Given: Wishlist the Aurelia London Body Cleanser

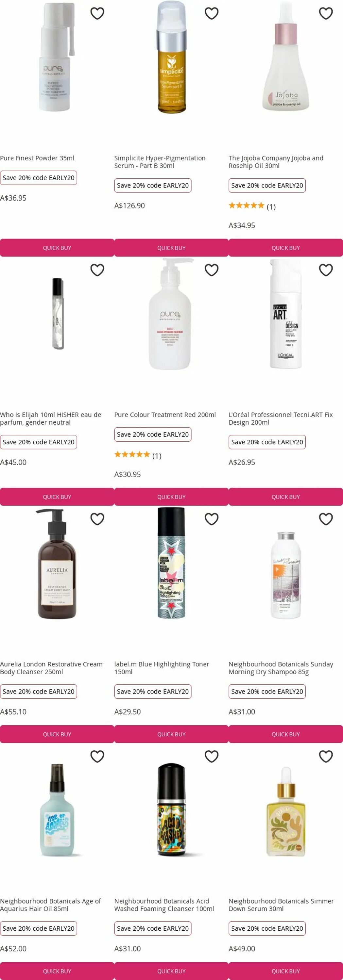Looking at the screenshot, I should tap(97, 519).
